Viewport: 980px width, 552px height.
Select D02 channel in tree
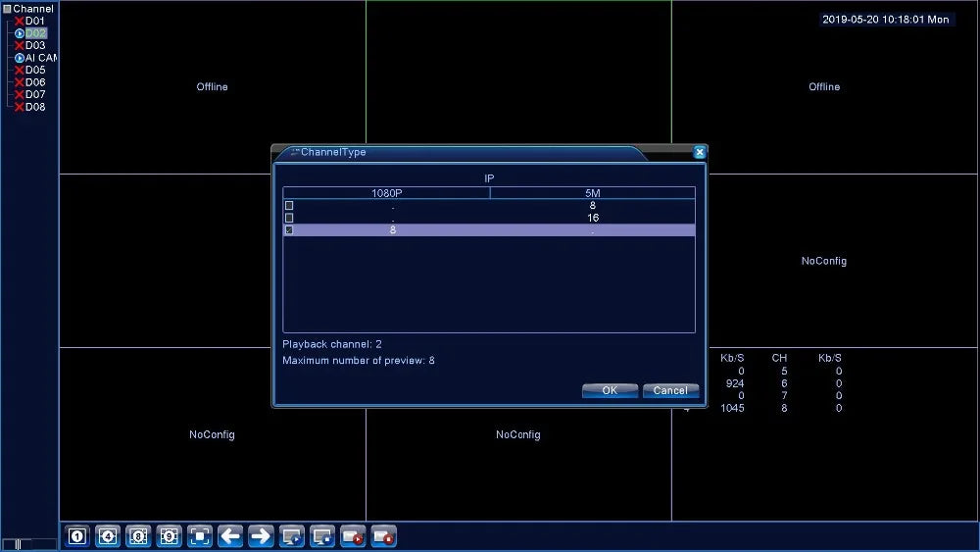35,33
